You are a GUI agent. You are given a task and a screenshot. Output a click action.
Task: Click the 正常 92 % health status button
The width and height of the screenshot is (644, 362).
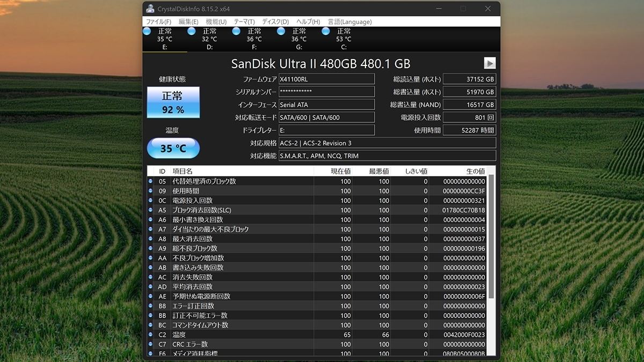tap(173, 102)
